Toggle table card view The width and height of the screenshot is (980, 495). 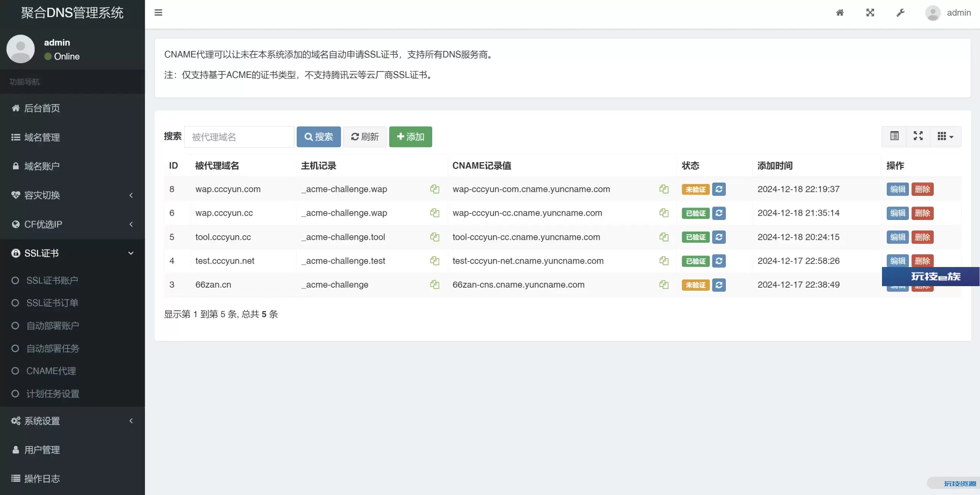tap(894, 137)
